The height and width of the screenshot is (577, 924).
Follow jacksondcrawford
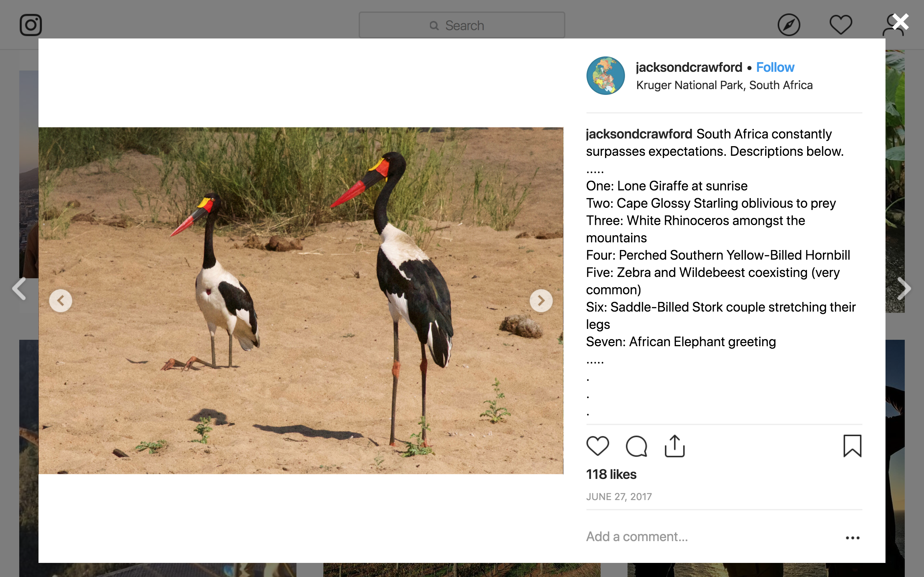click(x=775, y=67)
